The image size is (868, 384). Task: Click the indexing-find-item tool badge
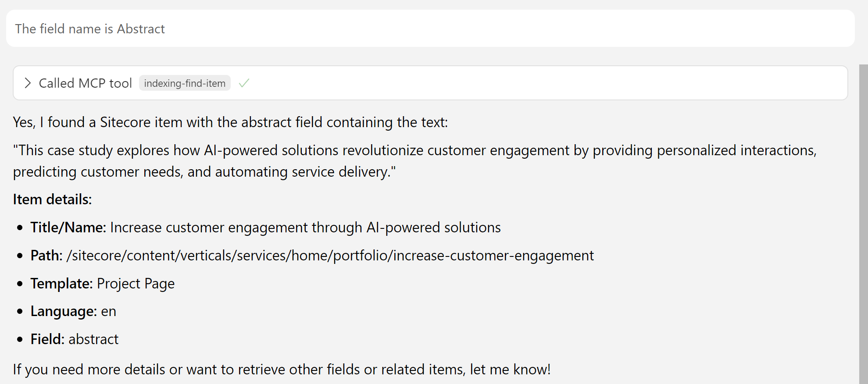pyautogui.click(x=185, y=83)
